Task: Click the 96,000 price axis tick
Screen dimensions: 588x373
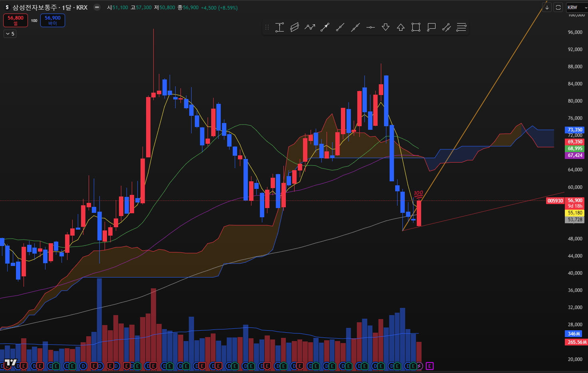Action: click(575, 32)
